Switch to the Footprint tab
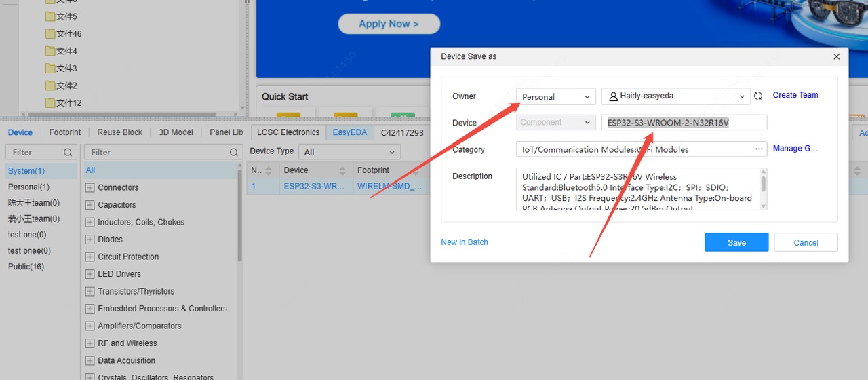 (65, 132)
